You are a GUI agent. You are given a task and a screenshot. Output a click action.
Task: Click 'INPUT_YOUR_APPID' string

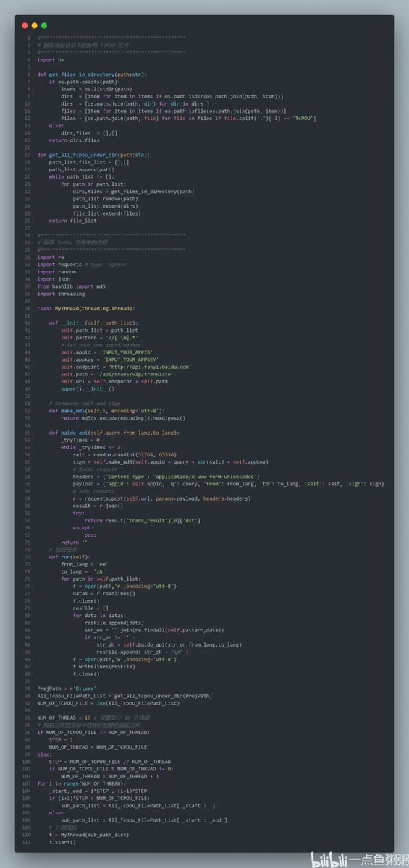point(127,352)
